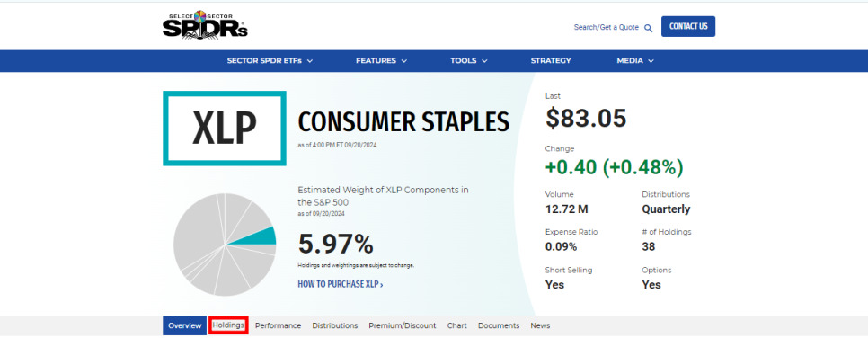The height and width of the screenshot is (338, 868).
Task: Open the Distributions tab
Action: (x=335, y=325)
